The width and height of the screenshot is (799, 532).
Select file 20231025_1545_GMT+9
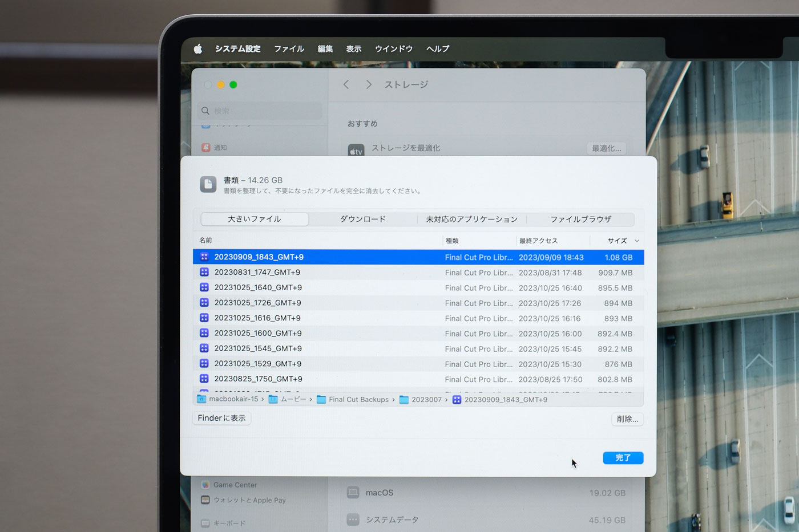click(418, 348)
